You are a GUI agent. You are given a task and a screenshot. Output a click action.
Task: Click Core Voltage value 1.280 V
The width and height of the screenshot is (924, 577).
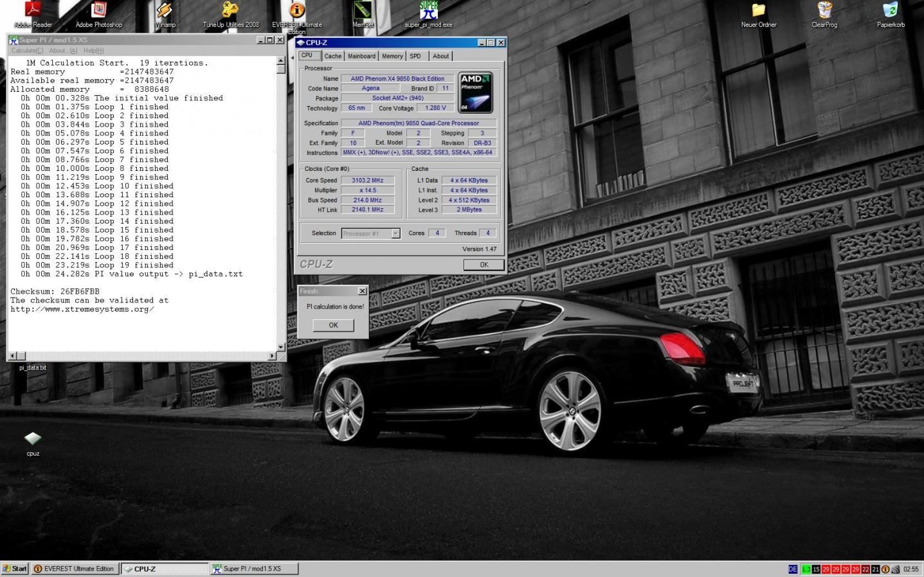click(x=435, y=108)
